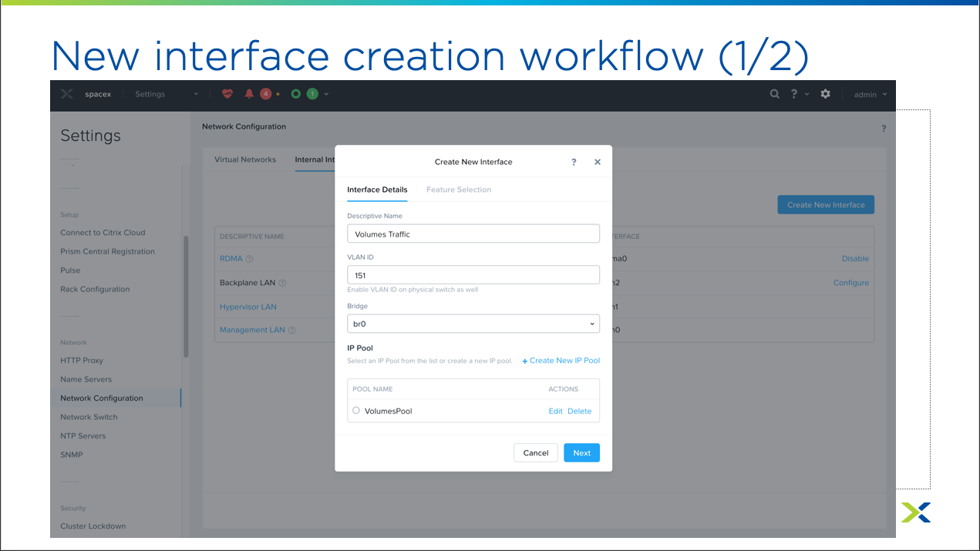Open the cluster health heart icon
This screenshot has height=551, width=980.
(227, 94)
